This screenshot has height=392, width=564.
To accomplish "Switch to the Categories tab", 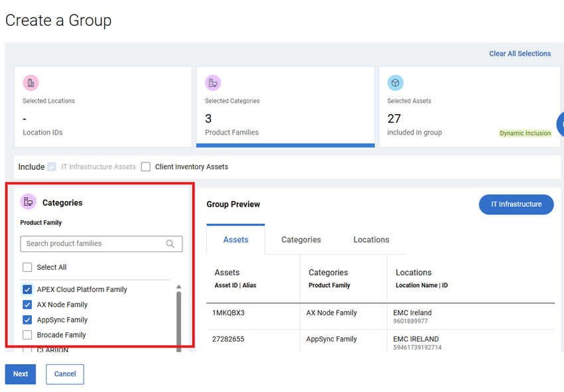I will 301,239.
